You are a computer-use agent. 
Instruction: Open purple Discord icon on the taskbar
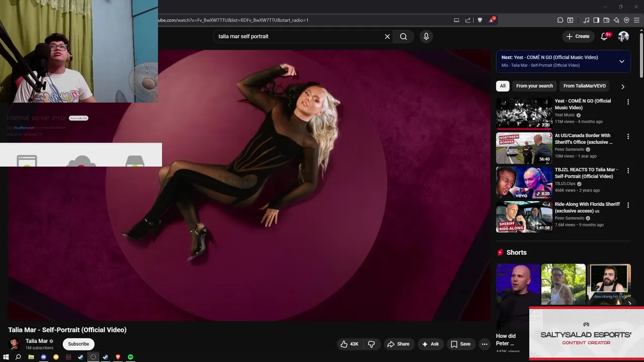(x=44, y=357)
